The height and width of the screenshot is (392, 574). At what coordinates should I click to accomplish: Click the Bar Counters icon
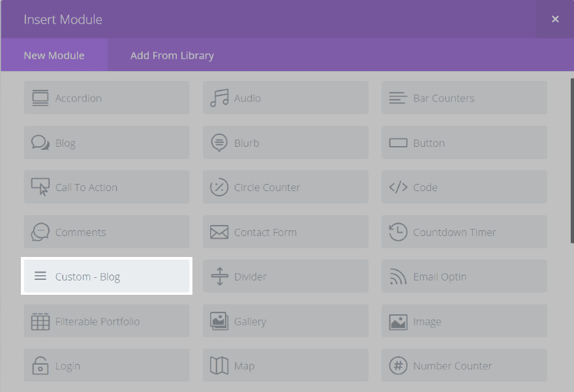(398, 98)
